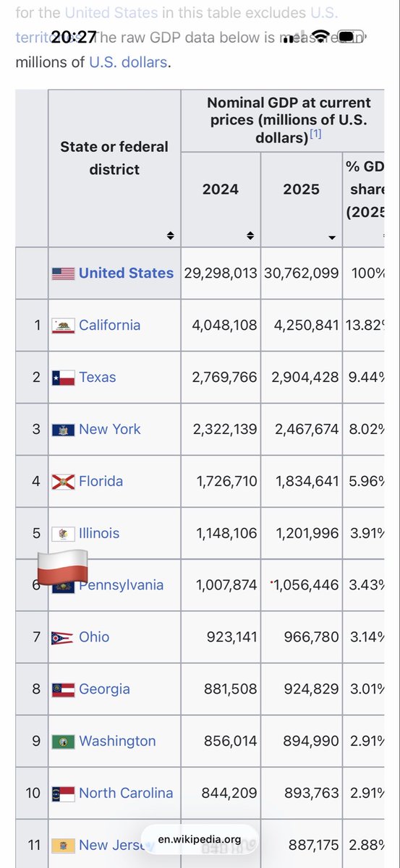
Task: Open the U.S. dollars link
Action: tap(128, 63)
